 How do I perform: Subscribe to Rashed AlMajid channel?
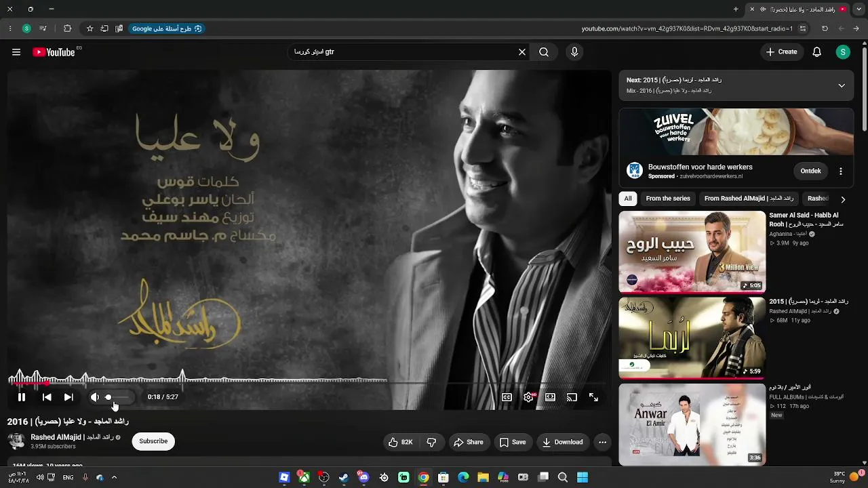pos(153,441)
